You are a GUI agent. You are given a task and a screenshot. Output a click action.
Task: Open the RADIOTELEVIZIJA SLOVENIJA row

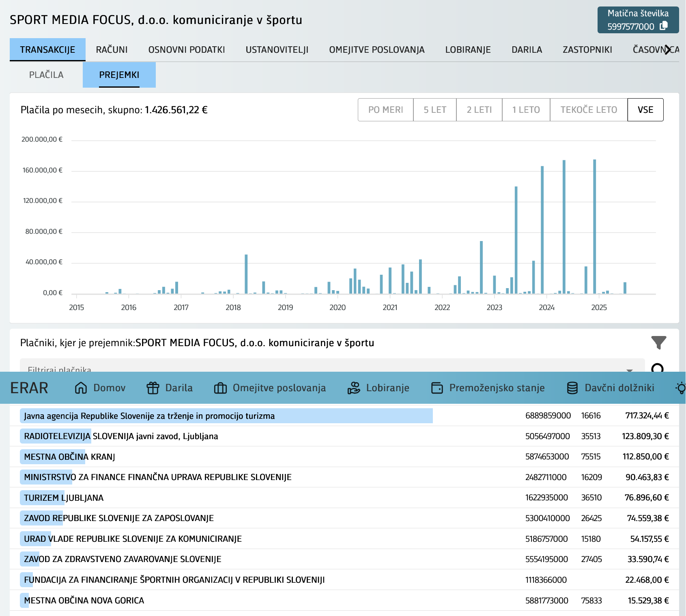(x=344, y=436)
